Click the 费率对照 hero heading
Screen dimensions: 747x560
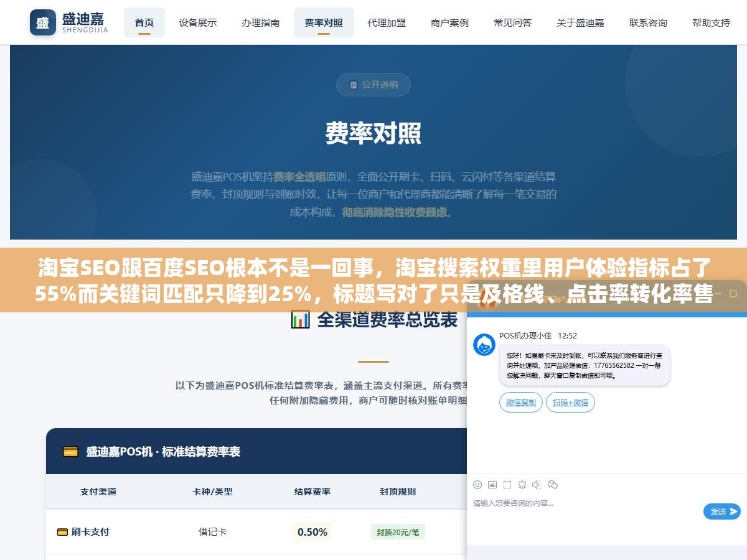(x=374, y=133)
